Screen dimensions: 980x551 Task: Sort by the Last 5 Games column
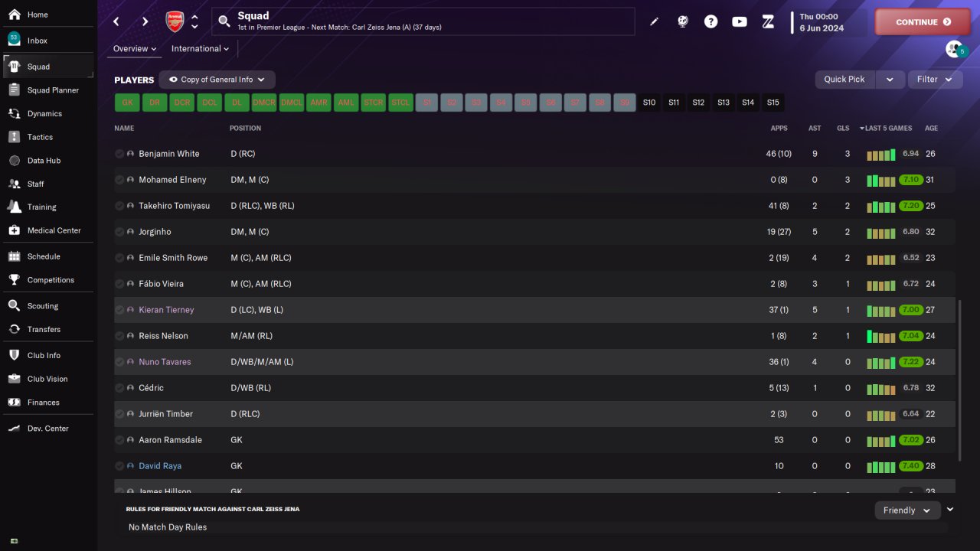tap(886, 129)
